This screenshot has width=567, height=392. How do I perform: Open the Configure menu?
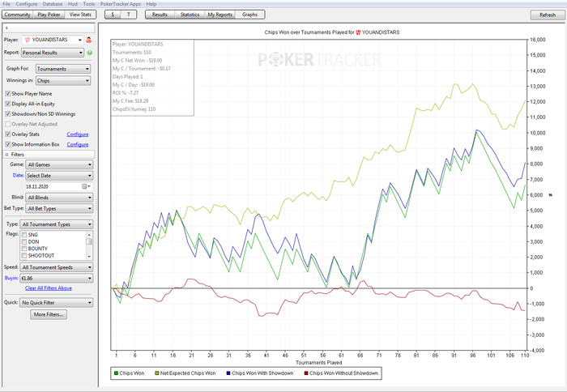[27, 4]
